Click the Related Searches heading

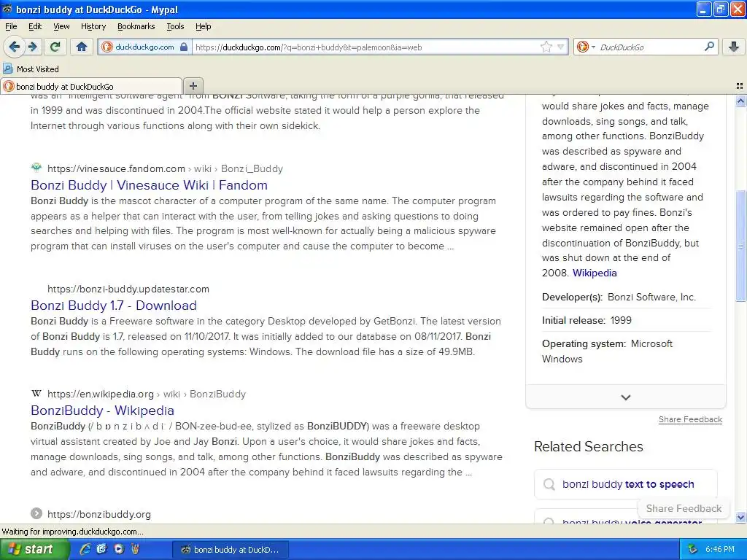[589, 446]
